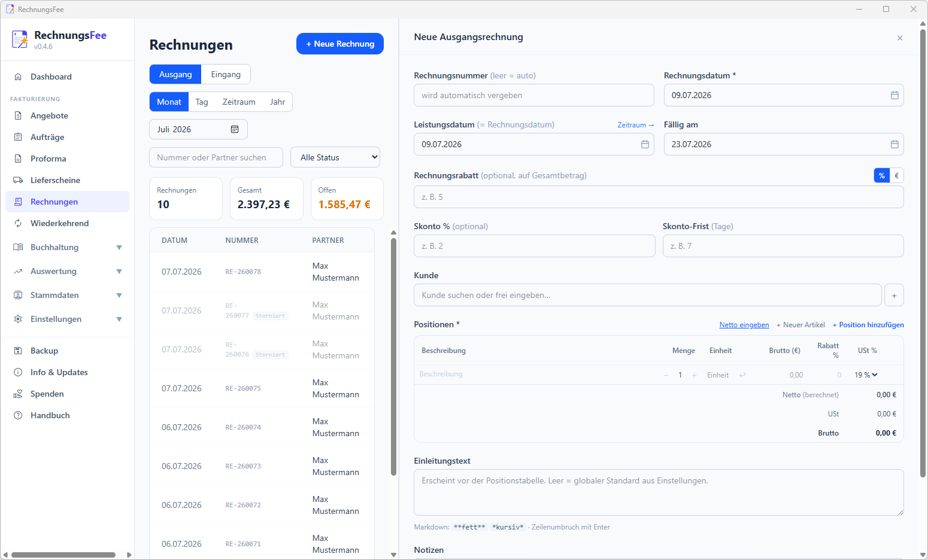Viewport: 928px width, 560px height.
Task: Select Rechnungen in the sidebar
Action: 67,202
